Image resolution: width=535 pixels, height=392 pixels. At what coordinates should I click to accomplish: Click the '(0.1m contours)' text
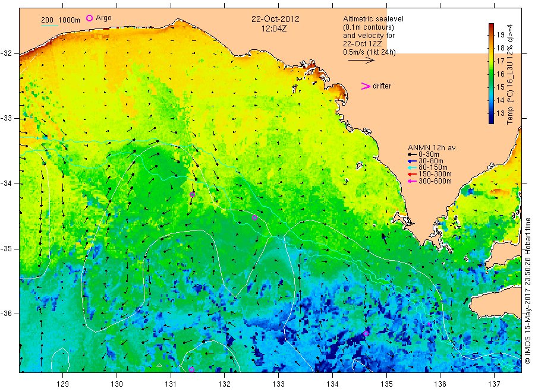point(369,27)
